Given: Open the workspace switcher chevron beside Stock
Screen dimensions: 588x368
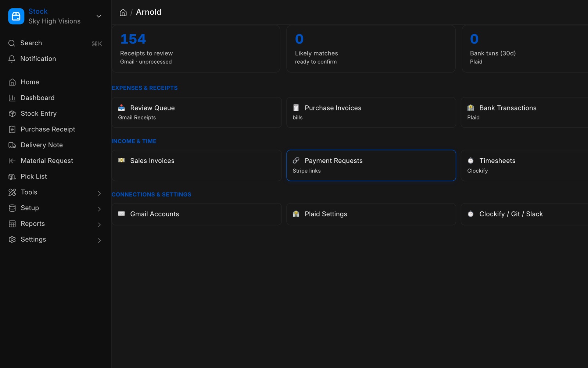Looking at the screenshot, I should click(99, 16).
